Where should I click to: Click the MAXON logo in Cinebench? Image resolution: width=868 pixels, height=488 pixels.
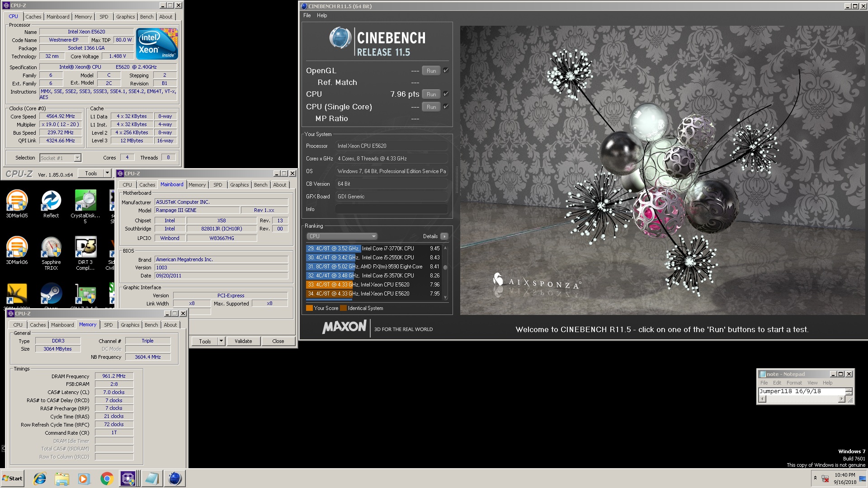(344, 327)
